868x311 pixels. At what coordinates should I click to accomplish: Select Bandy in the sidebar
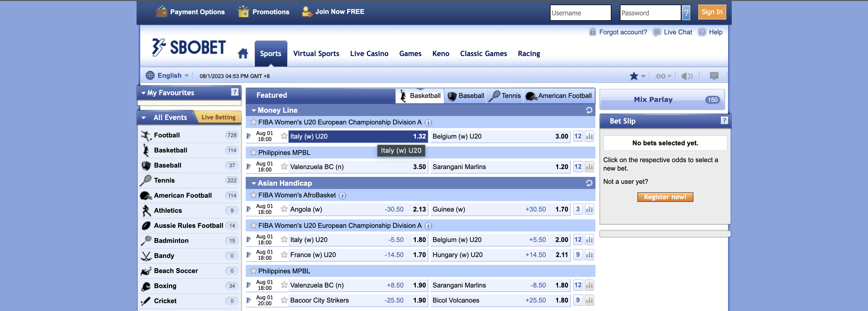pos(189,256)
